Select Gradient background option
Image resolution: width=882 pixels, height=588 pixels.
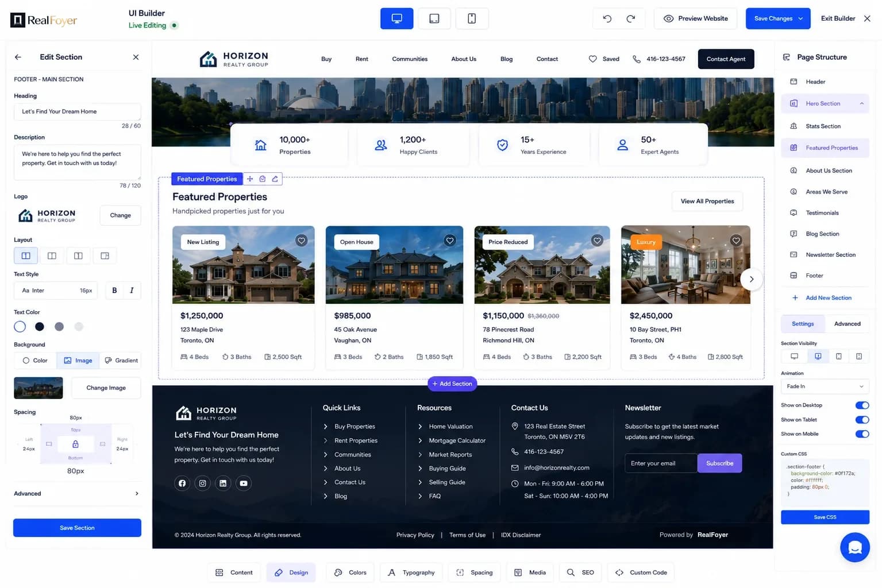tap(121, 361)
